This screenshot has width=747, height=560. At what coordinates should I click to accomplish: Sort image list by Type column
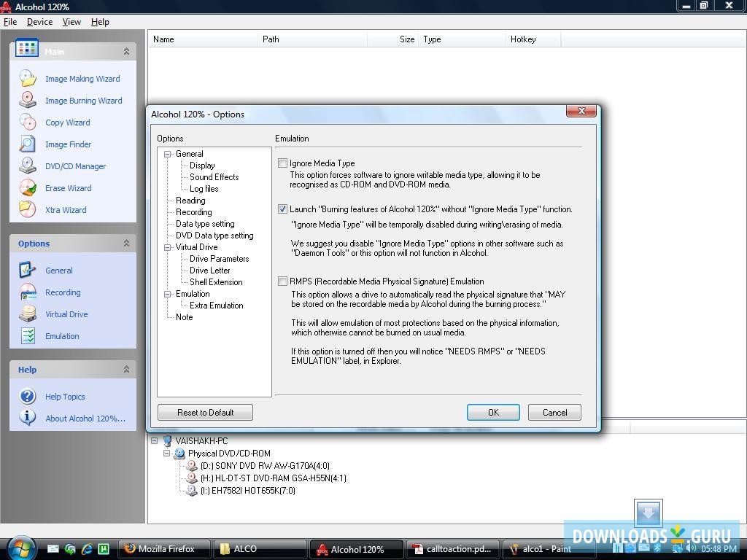pos(462,39)
